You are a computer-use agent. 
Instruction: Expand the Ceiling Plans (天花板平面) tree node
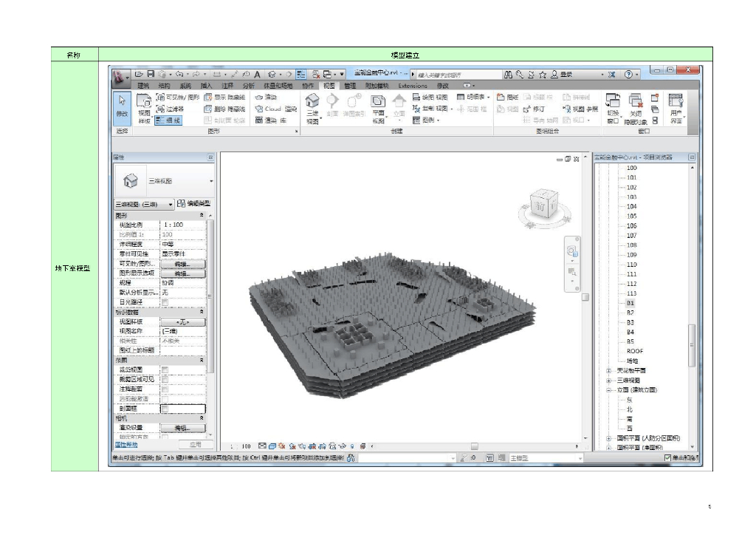pyautogui.click(x=609, y=370)
